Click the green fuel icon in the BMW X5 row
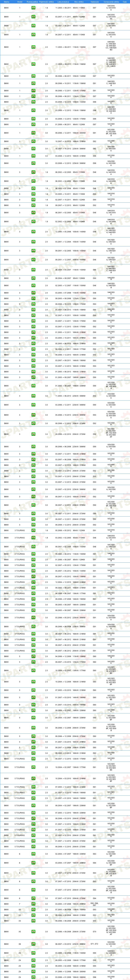 [x=33, y=931]
